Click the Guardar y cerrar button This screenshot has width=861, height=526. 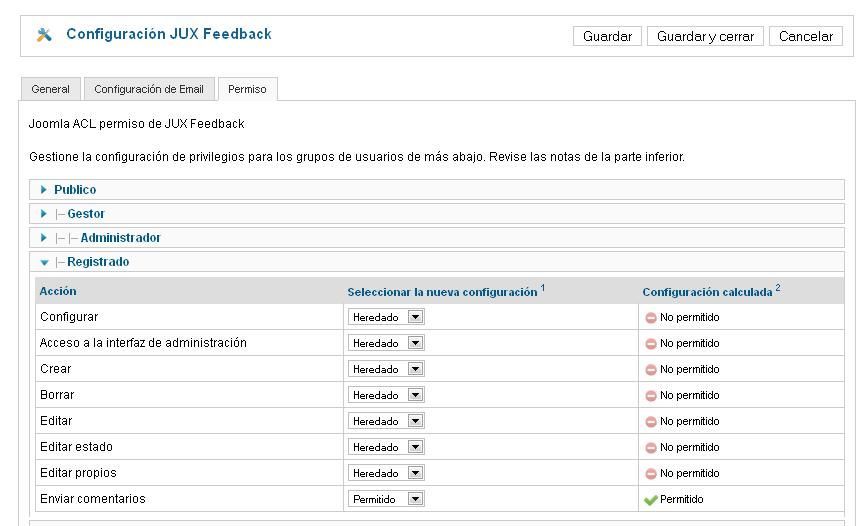click(x=705, y=36)
